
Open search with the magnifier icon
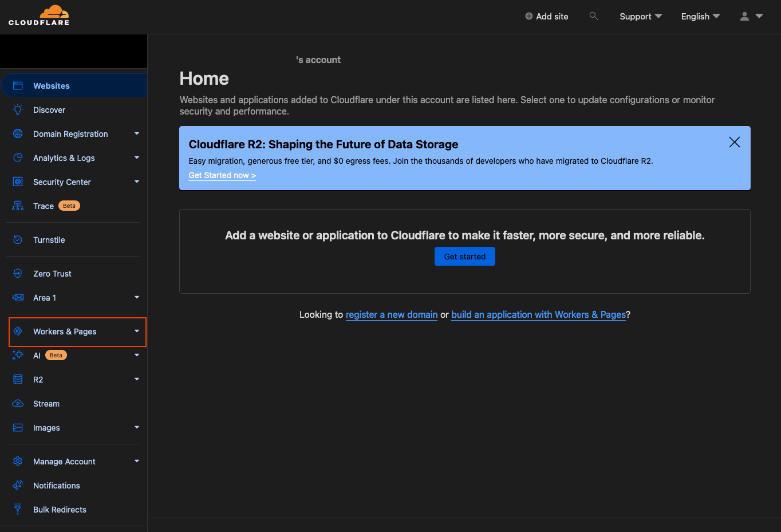tap(594, 16)
